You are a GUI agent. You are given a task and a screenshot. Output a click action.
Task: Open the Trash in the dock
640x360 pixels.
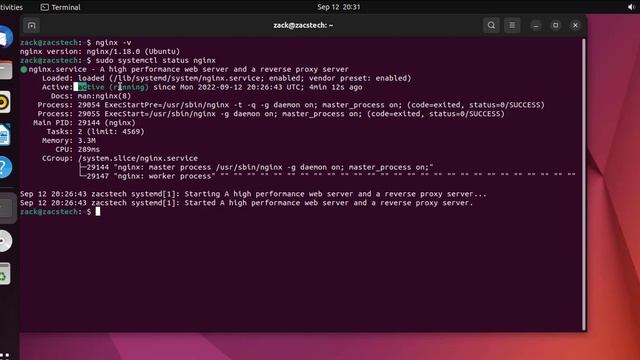pyautogui.click(x=4, y=273)
